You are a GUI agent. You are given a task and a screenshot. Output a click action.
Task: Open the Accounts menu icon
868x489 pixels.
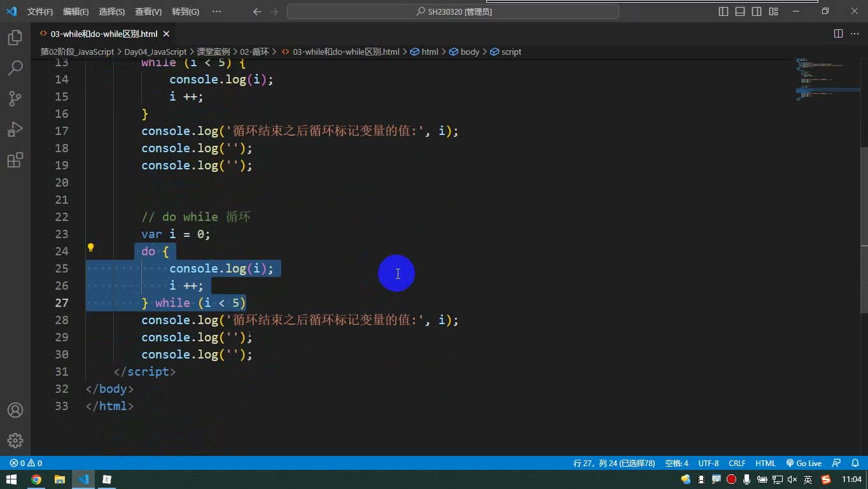[15, 410]
